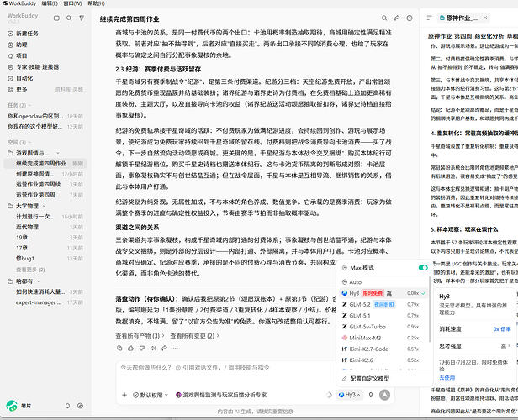Click the microphone voice input icon

tap(371, 395)
